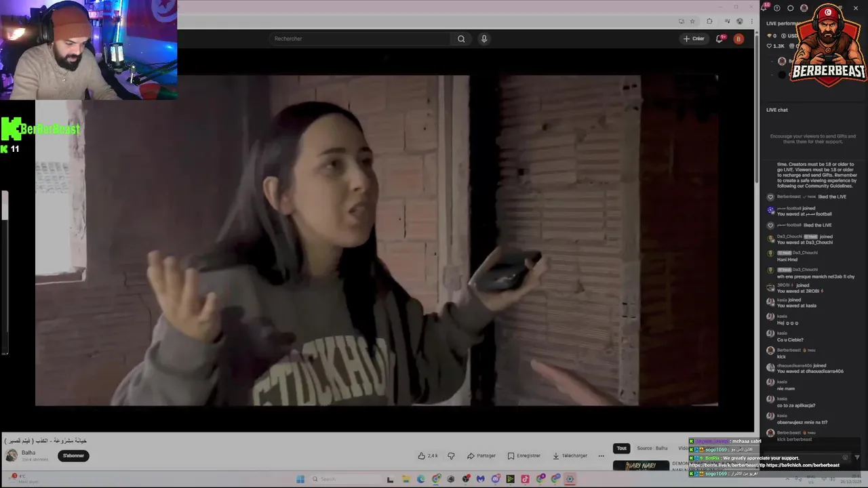The height and width of the screenshot is (488, 868).
Task: Open Microsoft Edge from taskbar
Action: click(420, 479)
